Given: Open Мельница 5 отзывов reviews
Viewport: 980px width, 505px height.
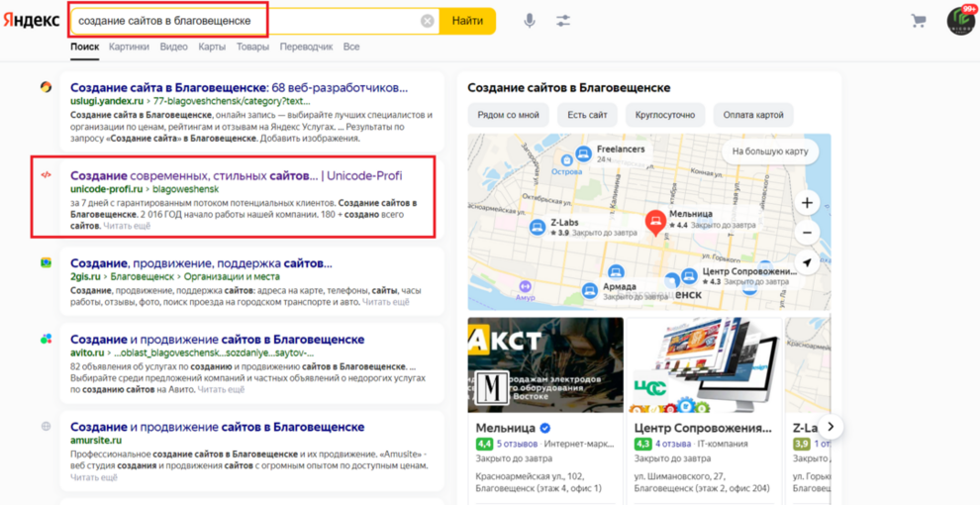Looking at the screenshot, I should coord(517,445).
